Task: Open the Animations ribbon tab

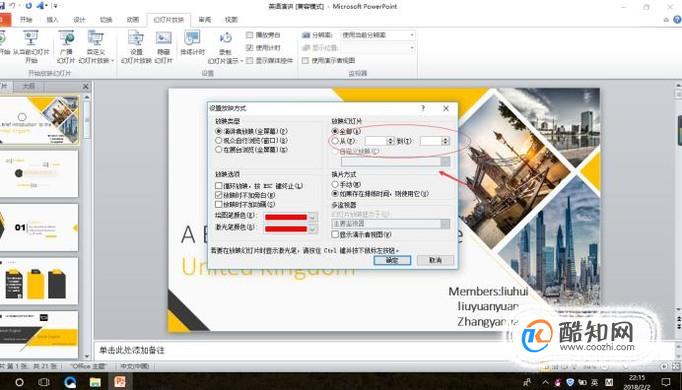Action: [x=133, y=20]
